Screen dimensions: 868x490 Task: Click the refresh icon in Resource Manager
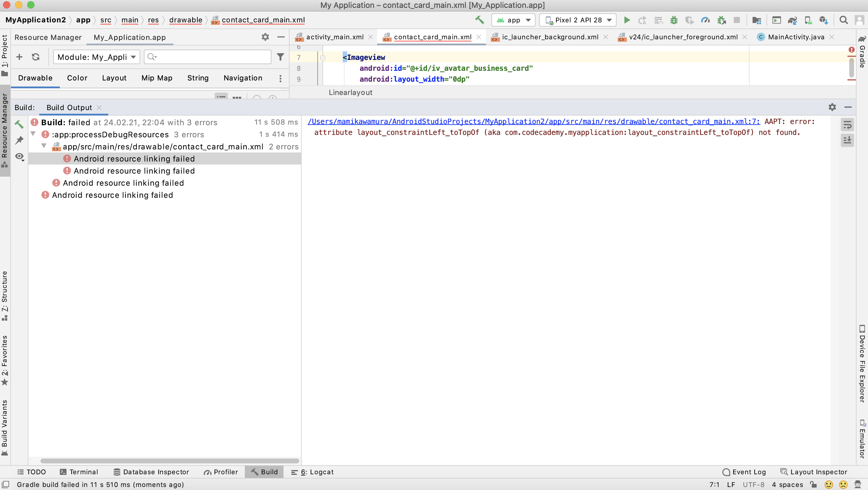pyautogui.click(x=36, y=57)
